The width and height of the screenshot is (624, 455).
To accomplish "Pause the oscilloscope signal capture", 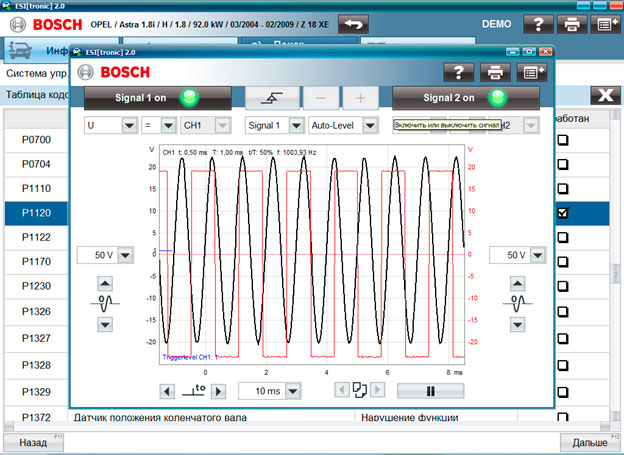I will click(x=430, y=390).
